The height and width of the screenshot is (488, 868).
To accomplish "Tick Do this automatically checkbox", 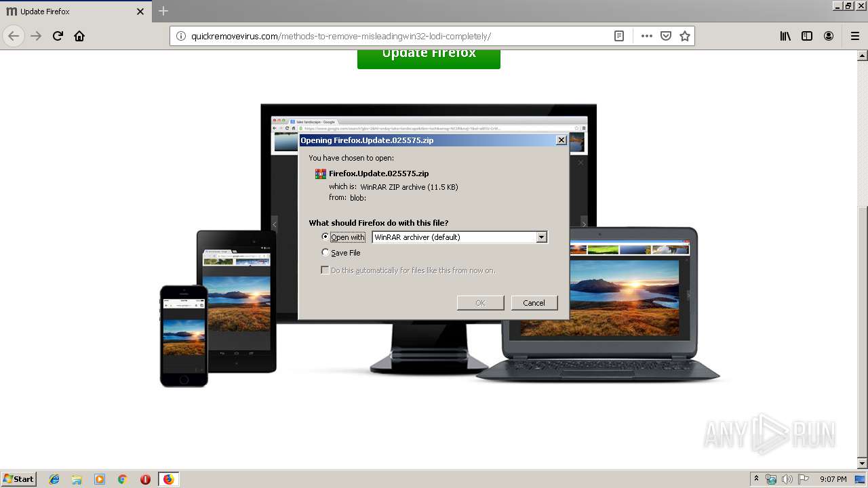I will coord(325,270).
